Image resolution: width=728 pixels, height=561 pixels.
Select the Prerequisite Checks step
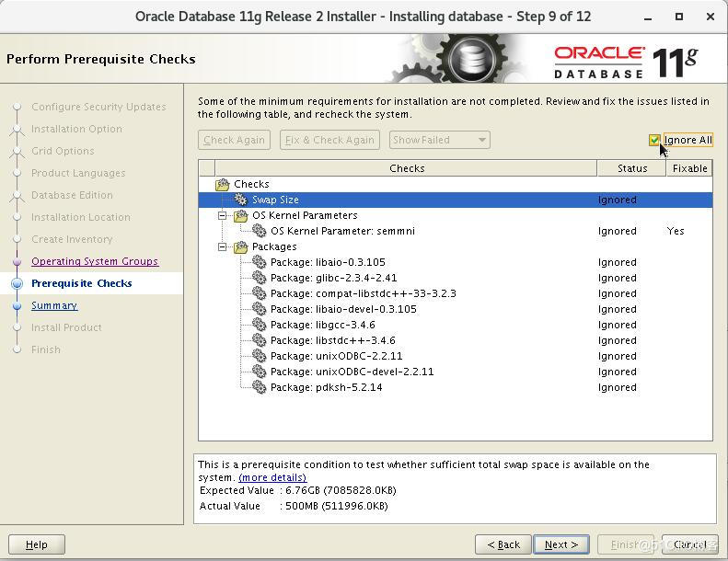(x=82, y=283)
